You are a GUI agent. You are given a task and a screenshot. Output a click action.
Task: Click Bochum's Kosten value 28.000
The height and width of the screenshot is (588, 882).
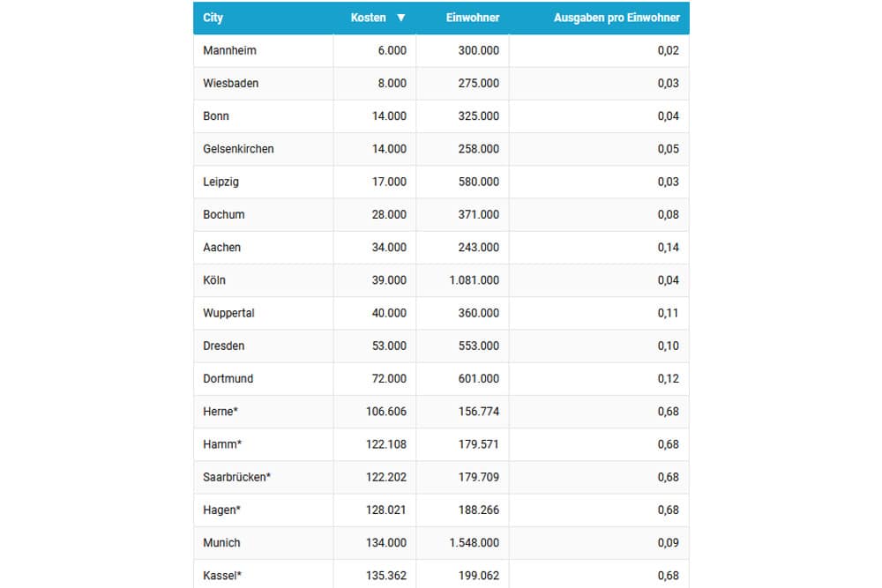coord(389,214)
